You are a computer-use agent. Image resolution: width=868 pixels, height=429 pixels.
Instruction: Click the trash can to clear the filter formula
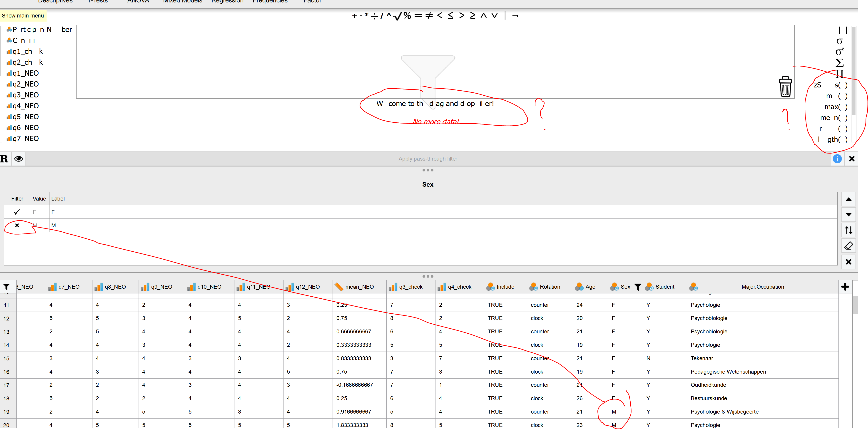pos(786,87)
